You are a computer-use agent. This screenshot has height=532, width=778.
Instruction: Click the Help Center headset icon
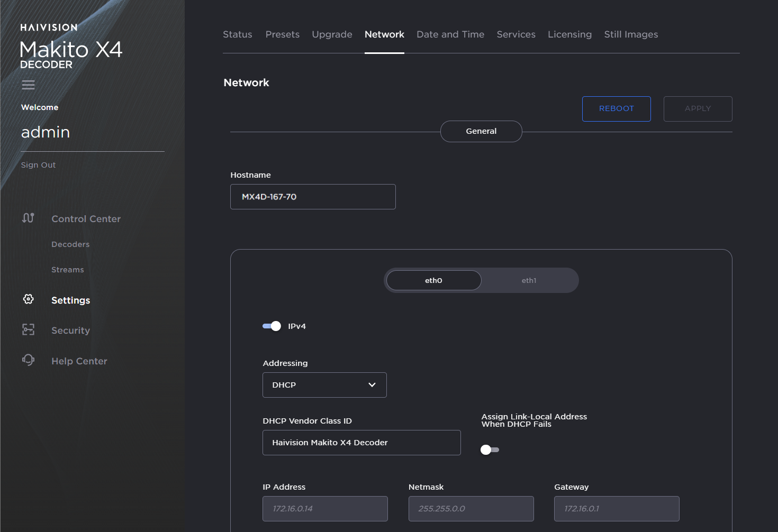tap(28, 360)
